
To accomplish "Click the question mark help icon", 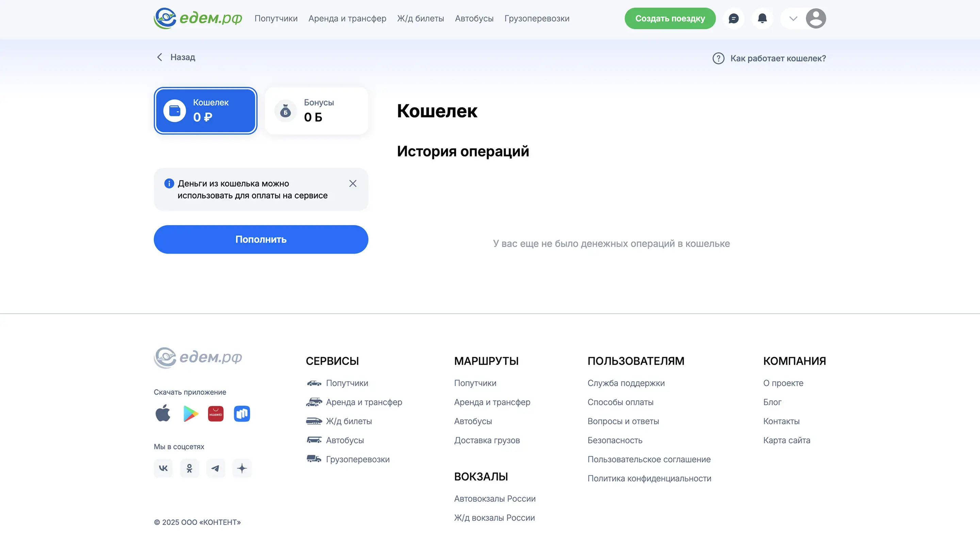I will [718, 58].
